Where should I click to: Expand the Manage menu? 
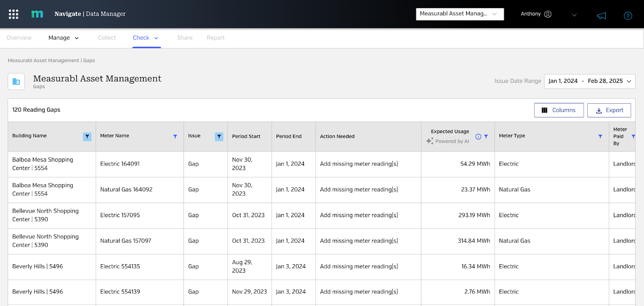64,38
